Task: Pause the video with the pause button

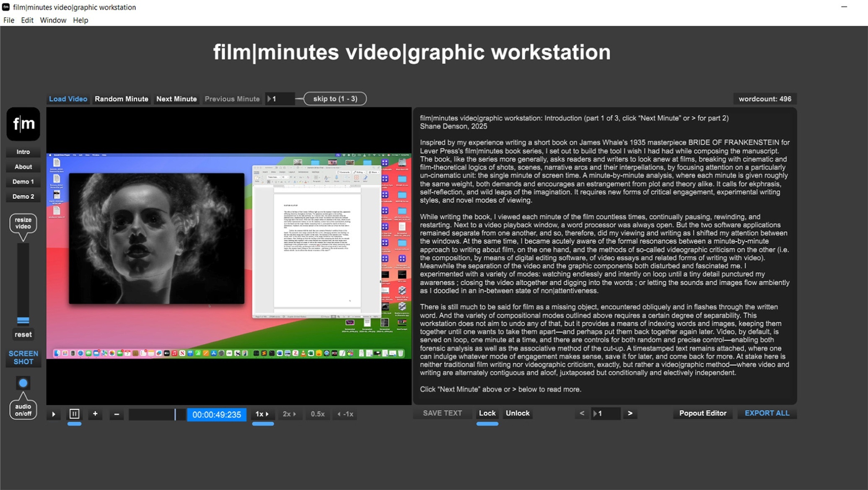Action: pyautogui.click(x=74, y=414)
